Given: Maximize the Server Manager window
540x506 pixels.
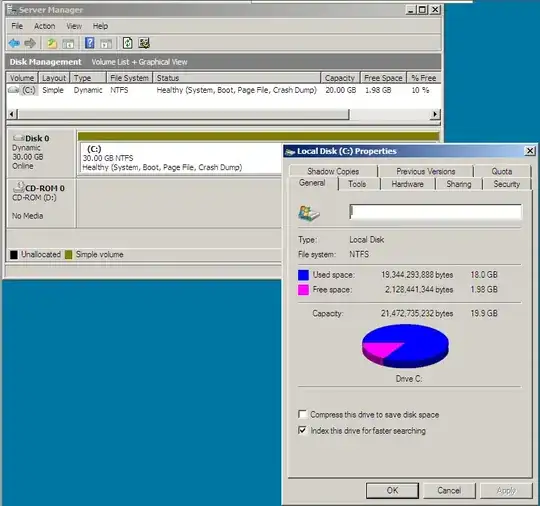Looking at the screenshot, I should click(x=423, y=10).
